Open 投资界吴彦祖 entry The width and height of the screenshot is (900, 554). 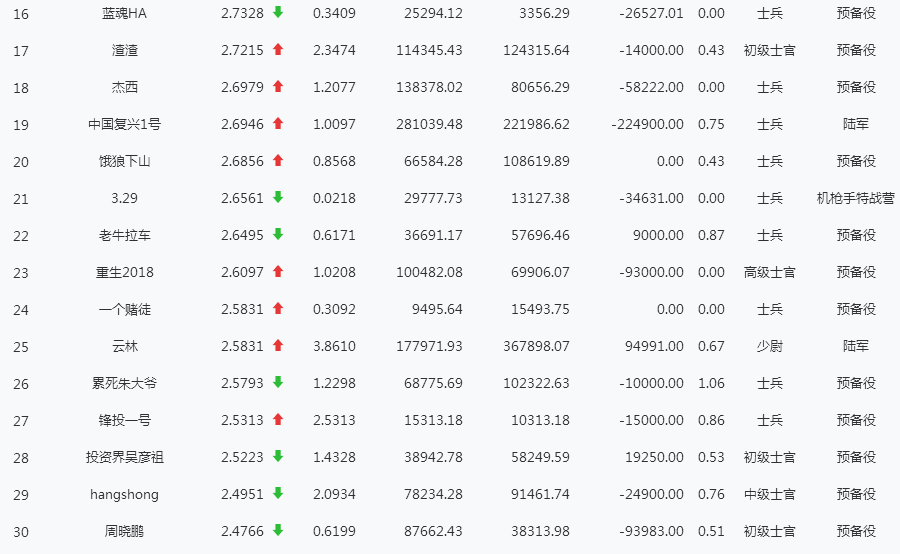(x=125, y=457)
